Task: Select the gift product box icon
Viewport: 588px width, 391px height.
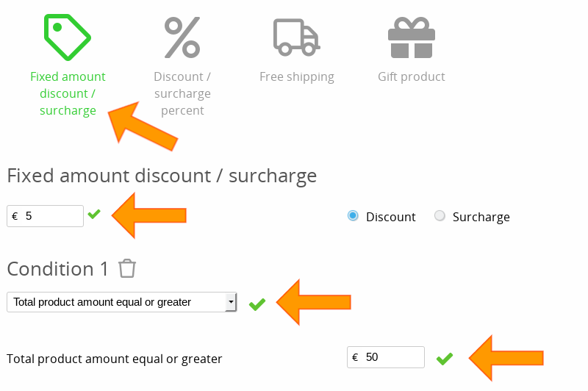Action: pyautogui.click(x=412, y=38)
